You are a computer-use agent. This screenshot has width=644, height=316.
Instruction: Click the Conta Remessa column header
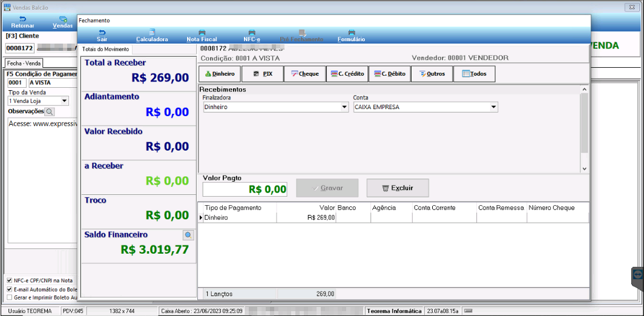click(501, 208)
